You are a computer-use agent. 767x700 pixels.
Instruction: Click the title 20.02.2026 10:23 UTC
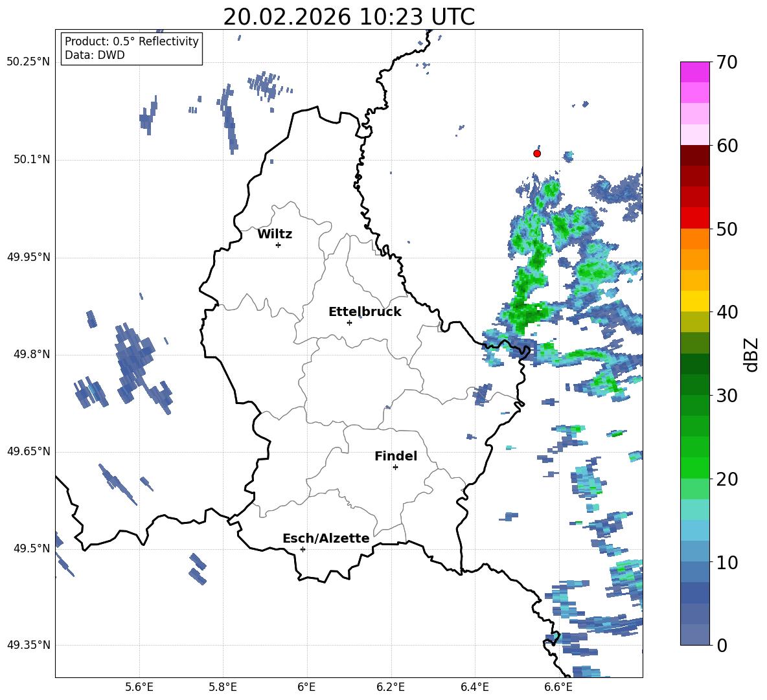pyautogui.click(x=349, y=17)
